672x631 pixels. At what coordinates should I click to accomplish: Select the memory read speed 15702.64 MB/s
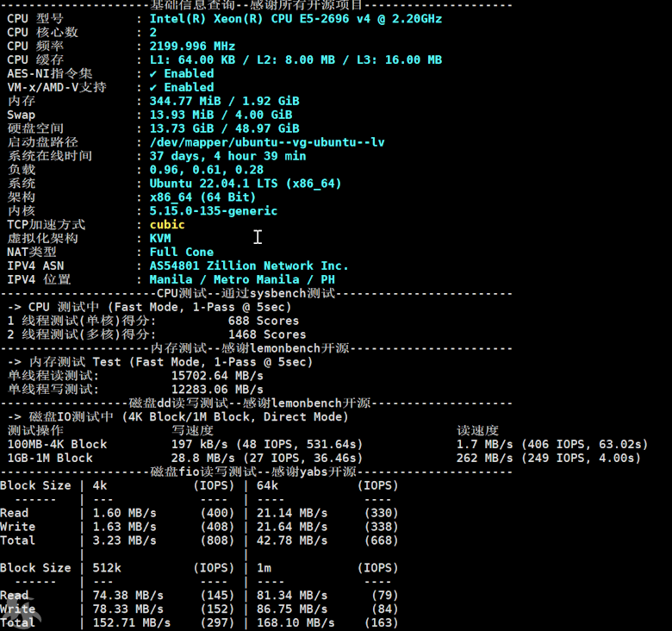click(x=217, y=376)
